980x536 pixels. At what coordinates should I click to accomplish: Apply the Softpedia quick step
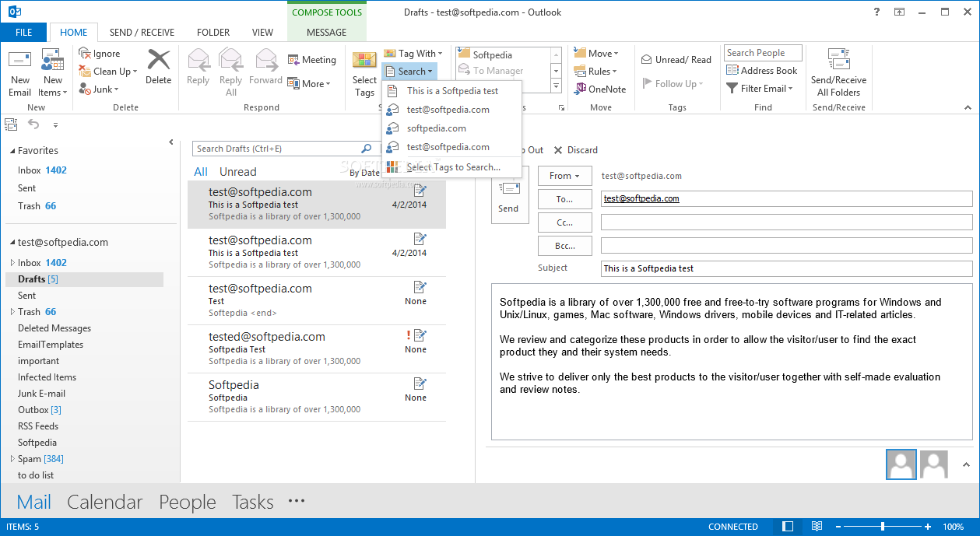[493, 55]
